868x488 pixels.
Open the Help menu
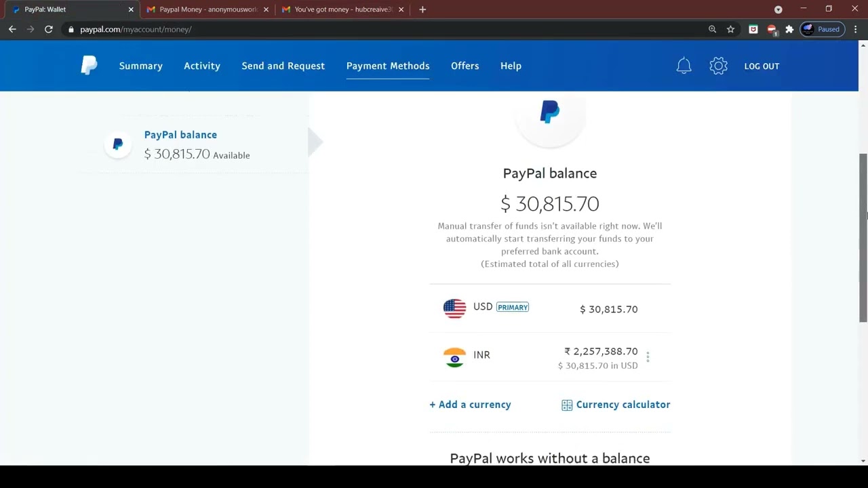point(511,66)
